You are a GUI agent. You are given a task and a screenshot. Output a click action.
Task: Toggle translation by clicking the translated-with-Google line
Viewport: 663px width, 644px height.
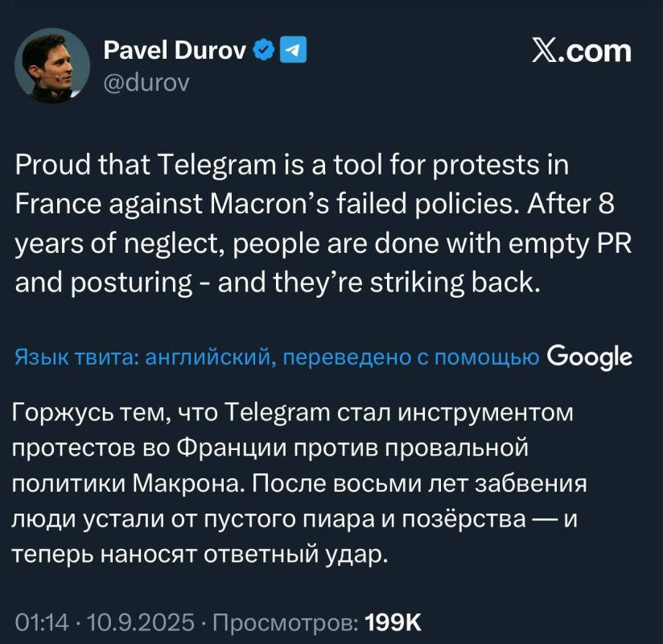pos(274,353)
